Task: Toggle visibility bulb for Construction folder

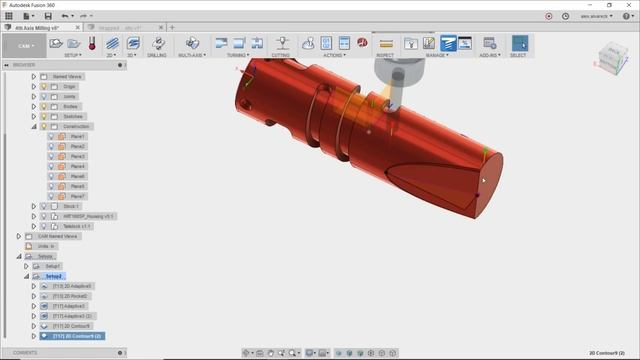Action: pos(44,127)
